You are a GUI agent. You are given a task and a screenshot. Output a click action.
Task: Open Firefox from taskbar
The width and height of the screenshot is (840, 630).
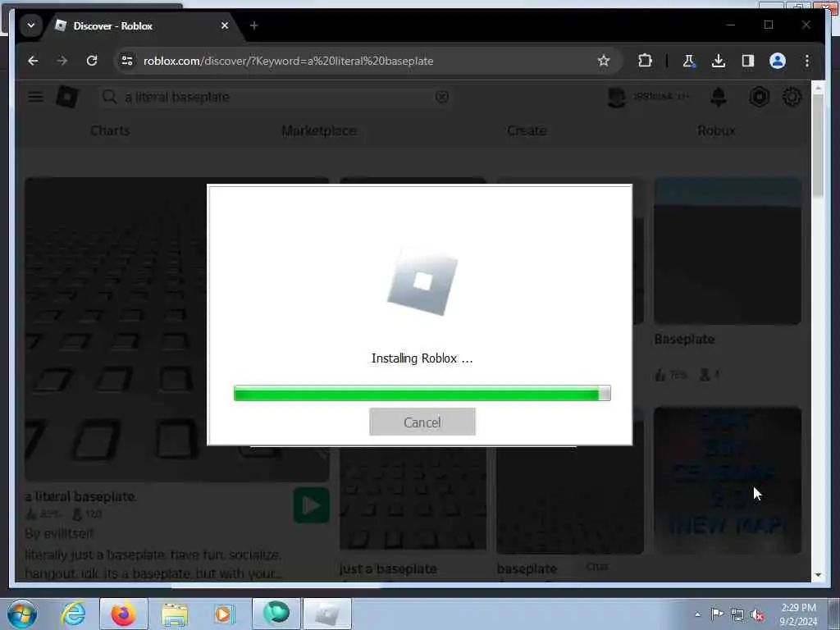(124, 614)
